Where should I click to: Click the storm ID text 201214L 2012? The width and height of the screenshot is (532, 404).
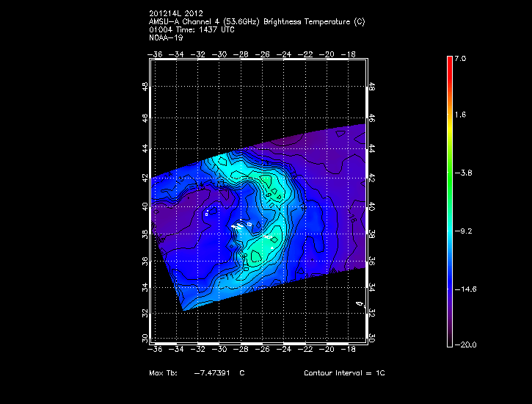point(173,13)
